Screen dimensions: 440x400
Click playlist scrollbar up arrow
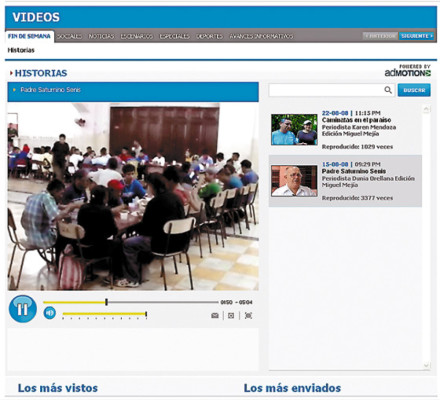[x=427, y=109]
